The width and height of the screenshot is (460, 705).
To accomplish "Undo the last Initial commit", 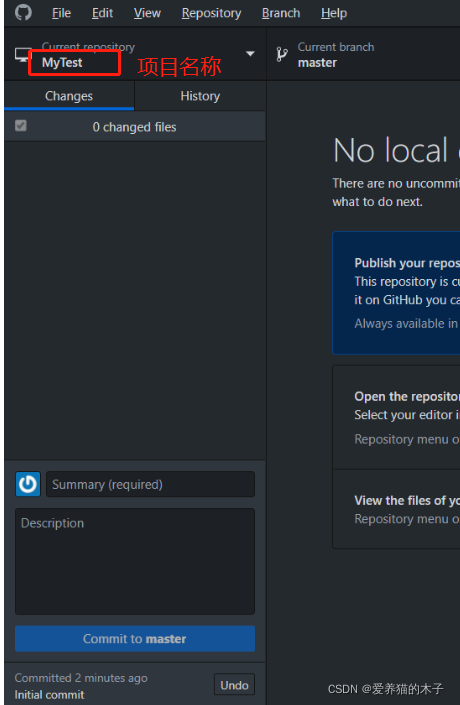I will (x=234, y=685).
